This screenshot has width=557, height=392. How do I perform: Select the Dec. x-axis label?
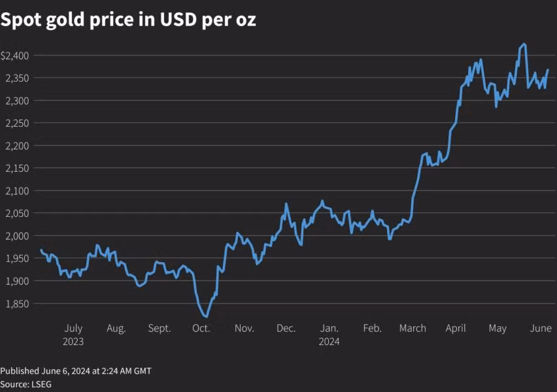[286, 328]
